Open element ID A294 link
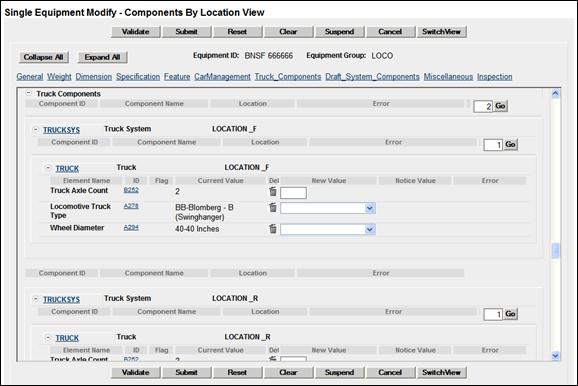The image size is (578, 386). [131, 227]
